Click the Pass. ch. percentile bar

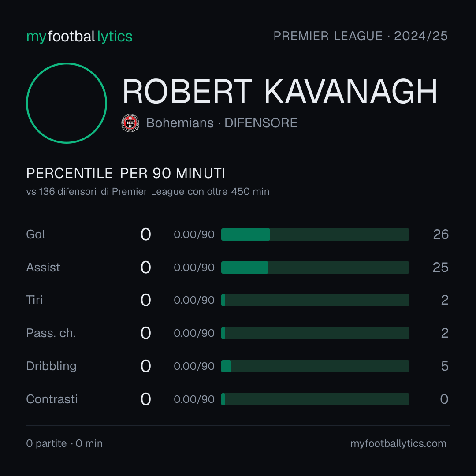coord(315,333)
